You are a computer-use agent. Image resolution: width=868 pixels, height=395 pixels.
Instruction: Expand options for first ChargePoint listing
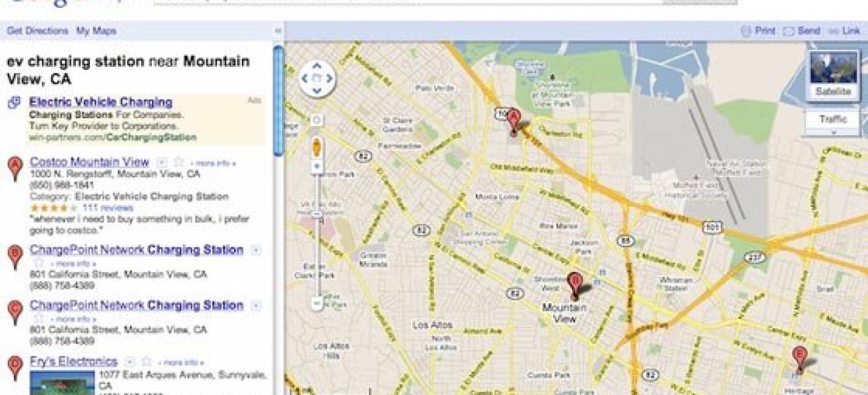[x=256, y=250]
